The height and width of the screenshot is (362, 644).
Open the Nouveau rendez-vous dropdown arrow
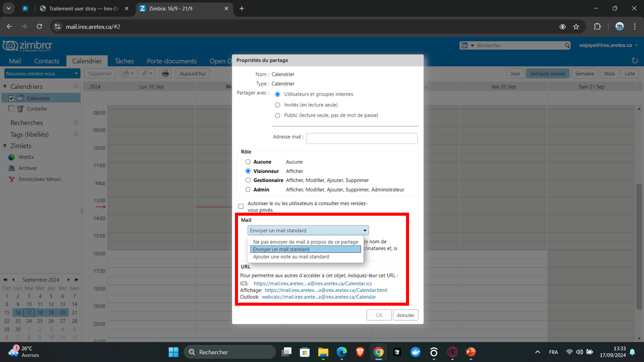click(76, 73)
